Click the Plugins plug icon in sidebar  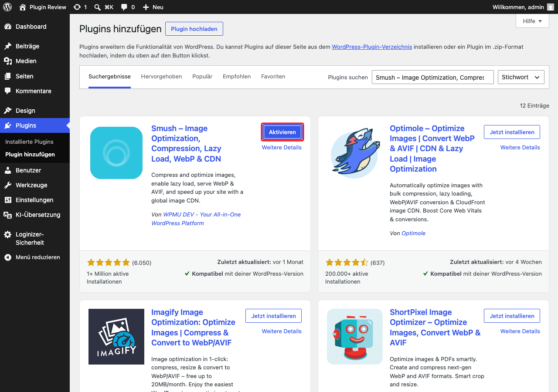tap(8, 125)
